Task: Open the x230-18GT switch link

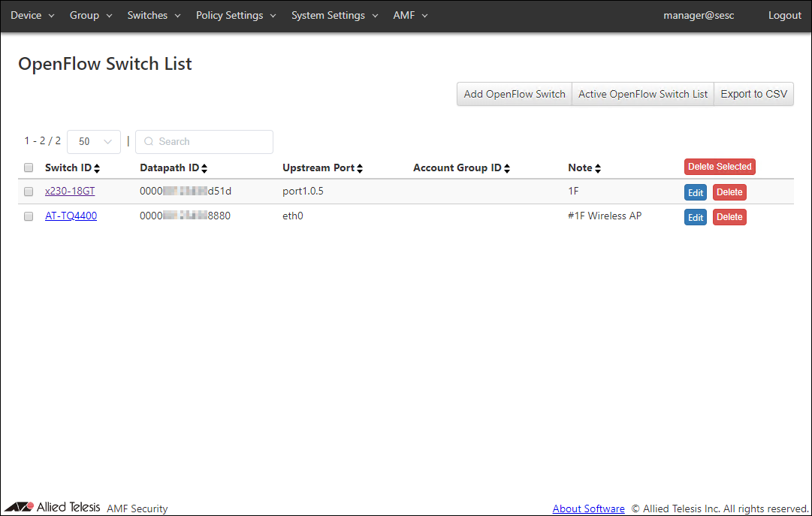Action: tap(70, 192)
